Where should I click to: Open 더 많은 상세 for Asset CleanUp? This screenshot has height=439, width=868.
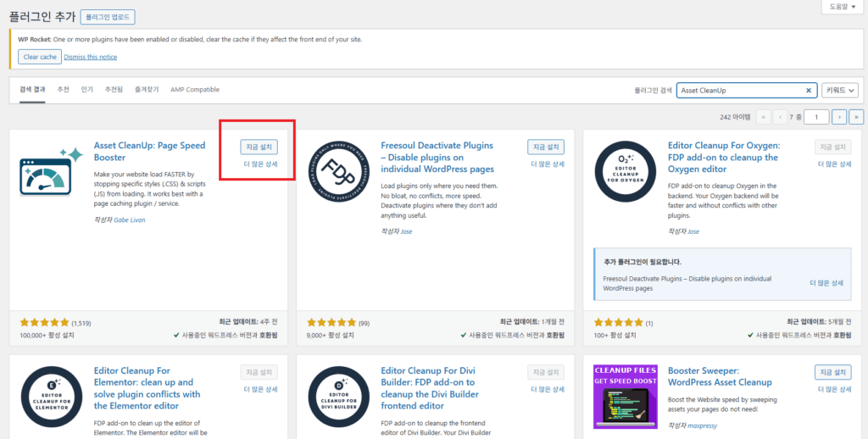click(x=261, y=164)
